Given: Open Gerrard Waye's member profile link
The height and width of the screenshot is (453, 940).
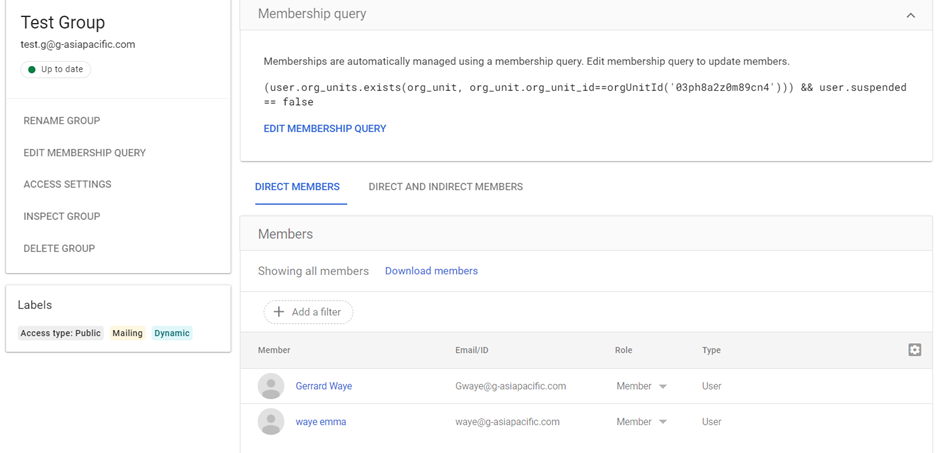Looking at the screenshot, I should (324, 386).
